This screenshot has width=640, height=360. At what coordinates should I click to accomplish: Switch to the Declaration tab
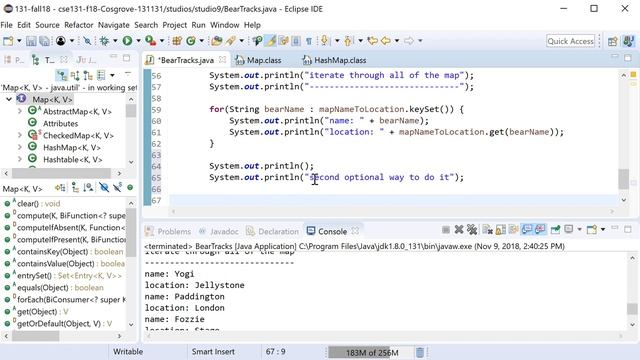273,231
